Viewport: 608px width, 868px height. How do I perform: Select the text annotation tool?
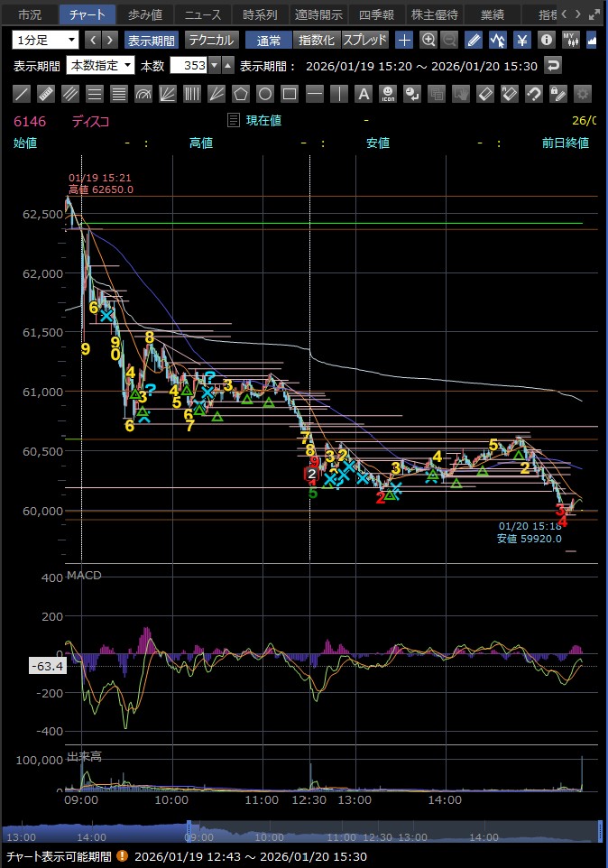click(x=363, y=93)
